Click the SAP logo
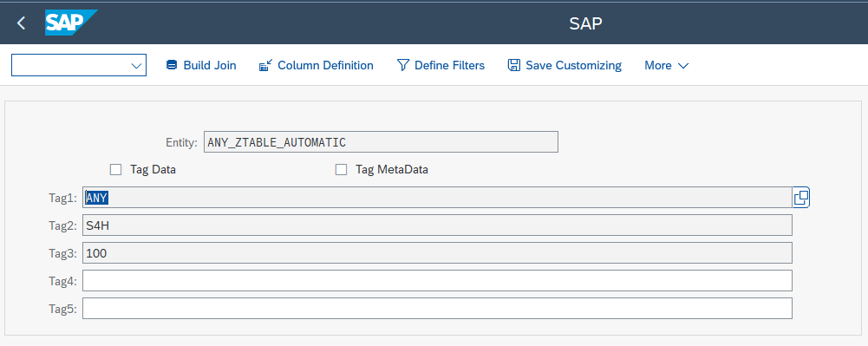The width and height of the screenshot is (868, 346). 70,23
